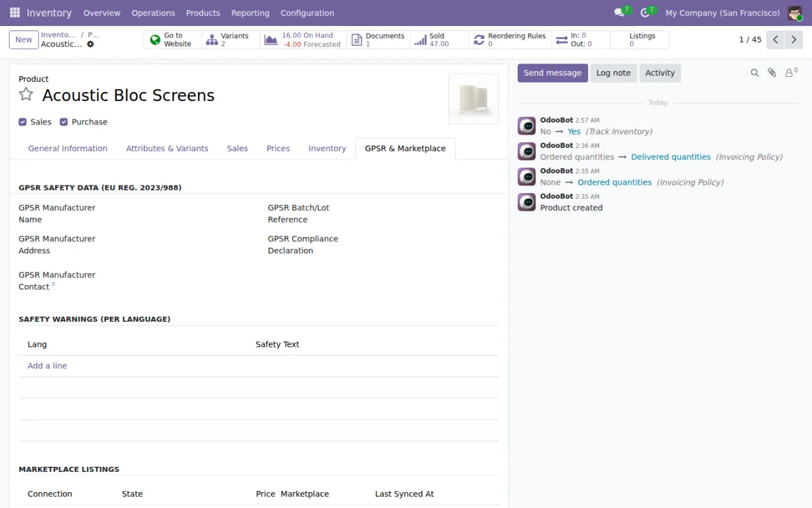Viewport: 812px width, 508px height.
Task: Open the Products menu
Action: pos(203,13)
